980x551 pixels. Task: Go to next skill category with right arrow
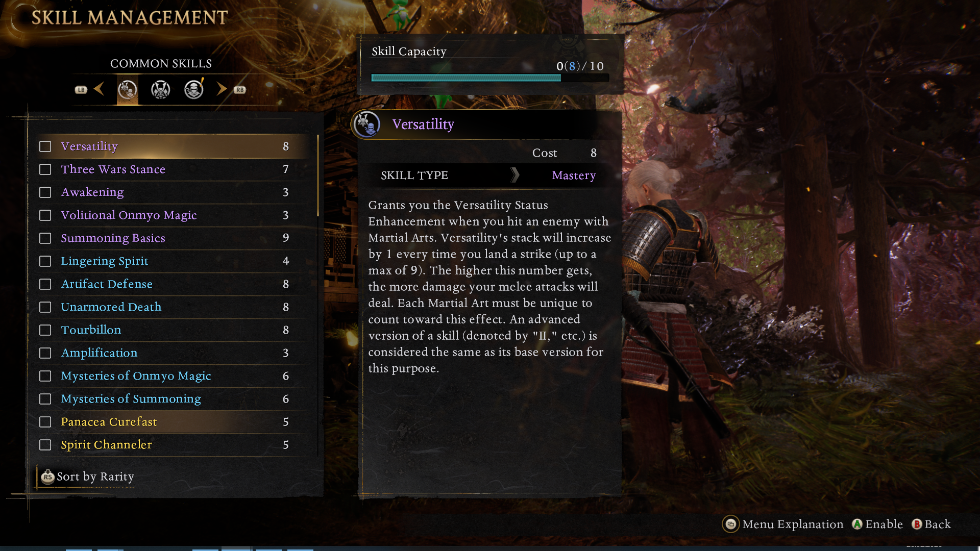click(x=222, y=89)
